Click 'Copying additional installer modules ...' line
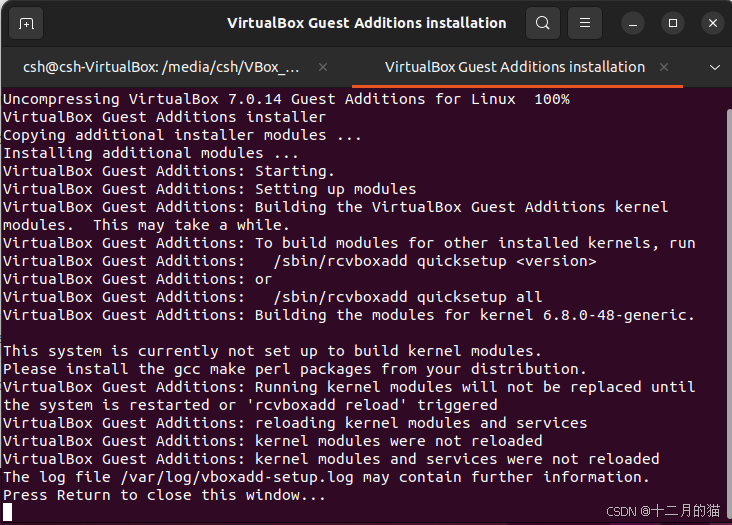 pyautogui.click(x=182, y=135)
